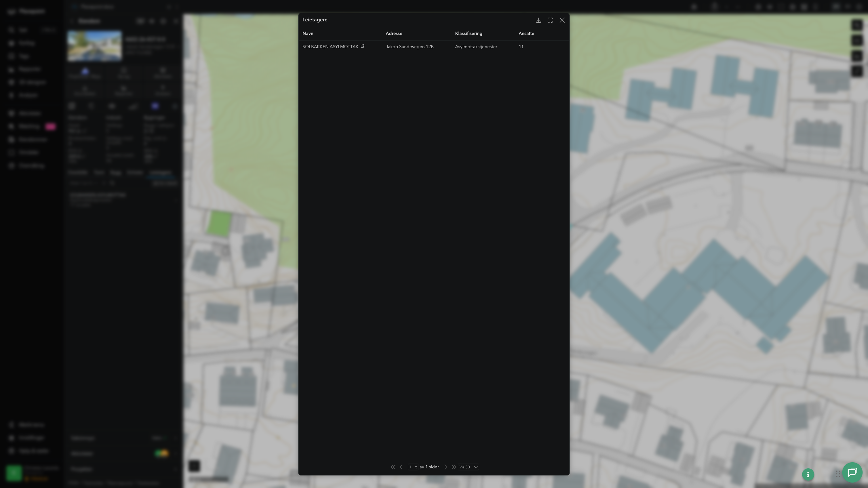The width and height of the screenshot is (868, 488).
Task: Click the Leietagere dialog title
Action: tap(315, 20)
